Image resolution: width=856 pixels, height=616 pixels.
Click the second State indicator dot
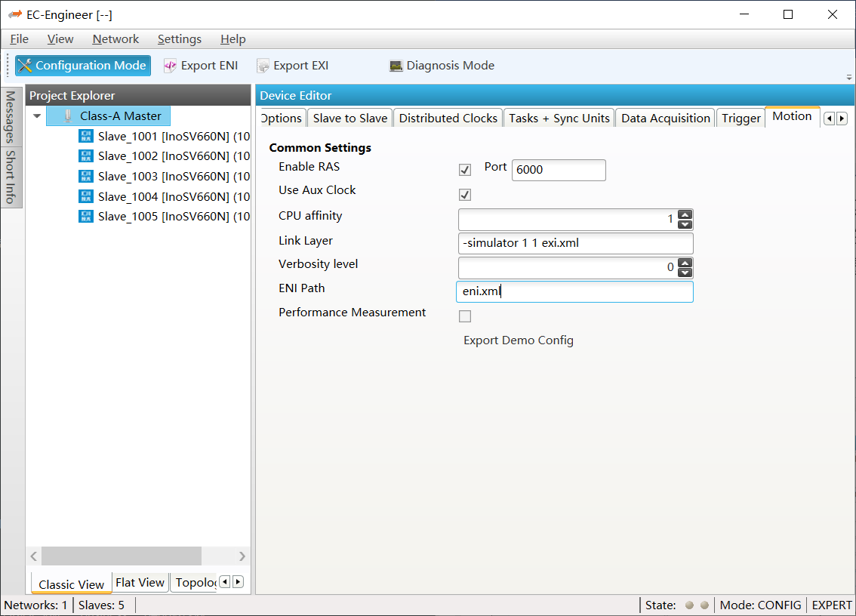coord(704,605)
